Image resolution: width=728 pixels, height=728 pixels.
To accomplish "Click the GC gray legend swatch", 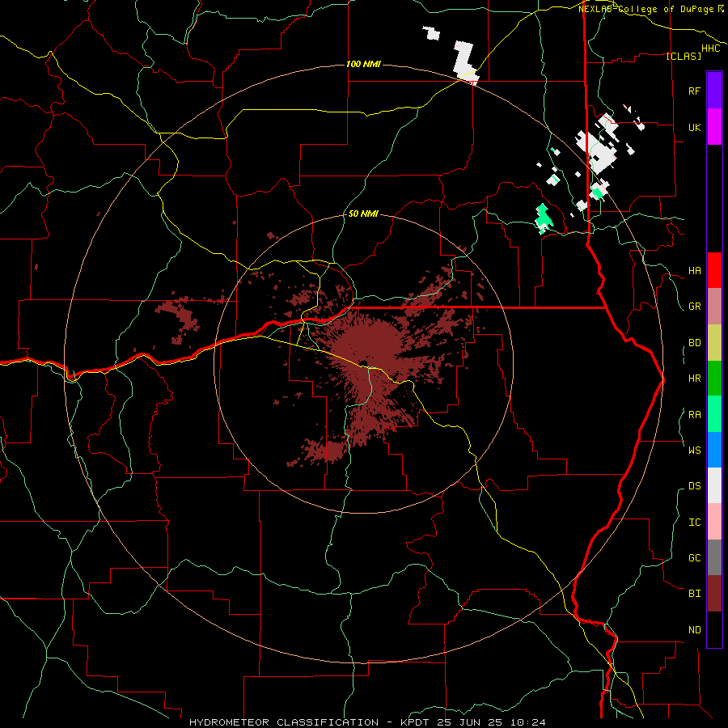I will pos(714,557).
